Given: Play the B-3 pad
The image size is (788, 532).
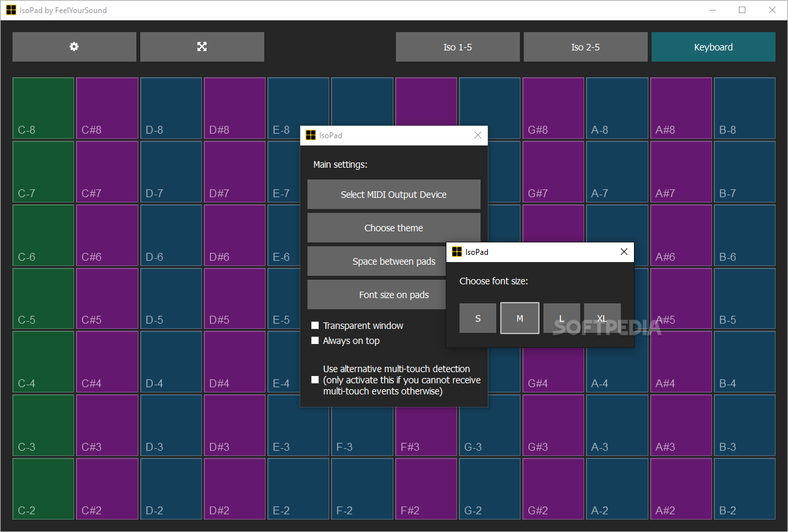Looking at the screenshot, I should click(745, 426).
